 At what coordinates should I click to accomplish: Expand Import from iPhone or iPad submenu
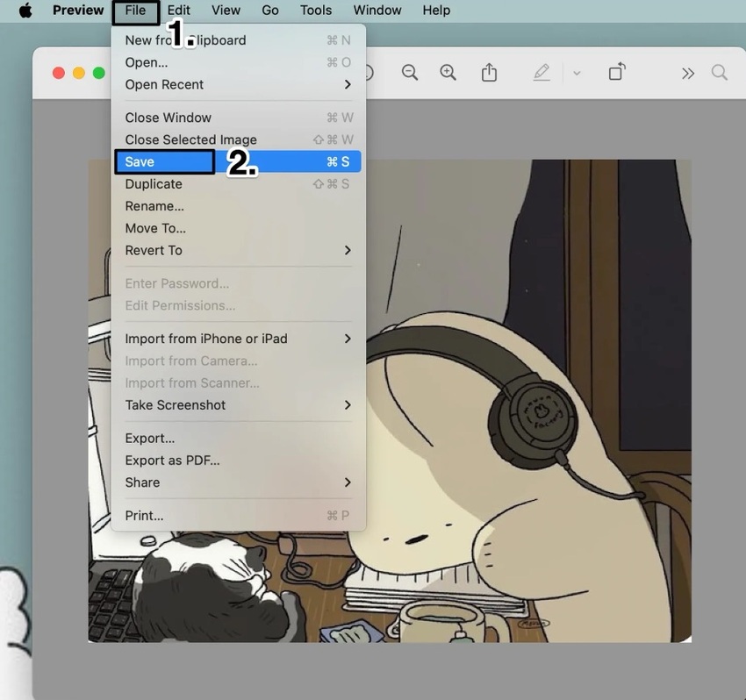pos(238,339)
